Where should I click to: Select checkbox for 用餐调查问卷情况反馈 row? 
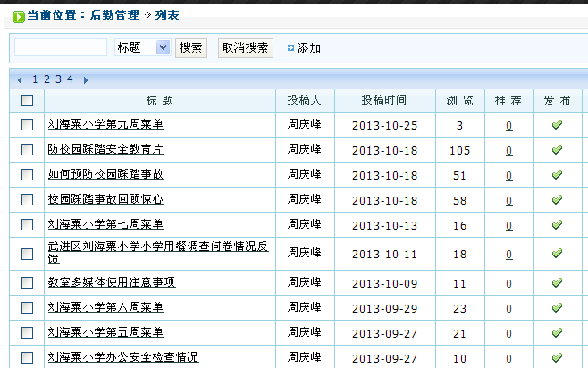pos(27,254)
